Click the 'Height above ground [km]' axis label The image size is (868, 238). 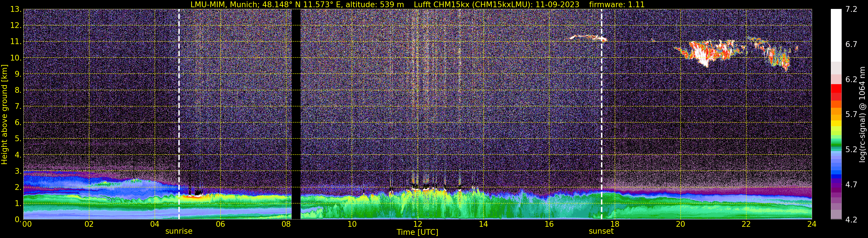coord(4,115)
